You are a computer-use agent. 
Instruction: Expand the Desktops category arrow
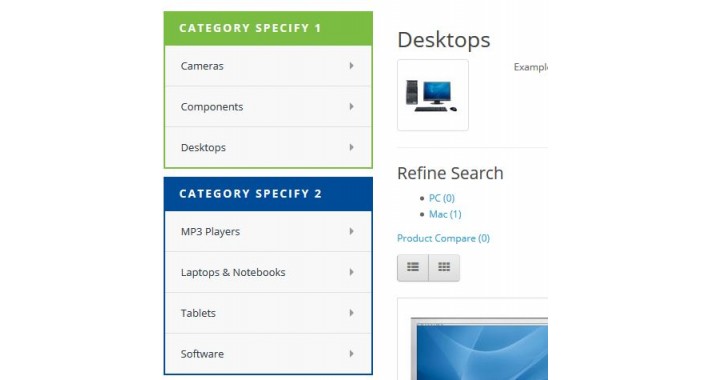[x=351, y=147]
